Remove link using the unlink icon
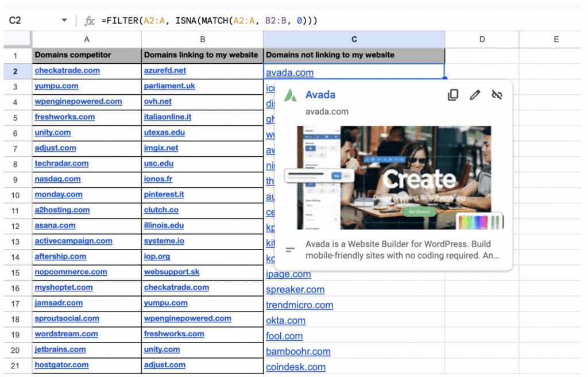Screen dimensions: 588x377 tap(497, 95)
